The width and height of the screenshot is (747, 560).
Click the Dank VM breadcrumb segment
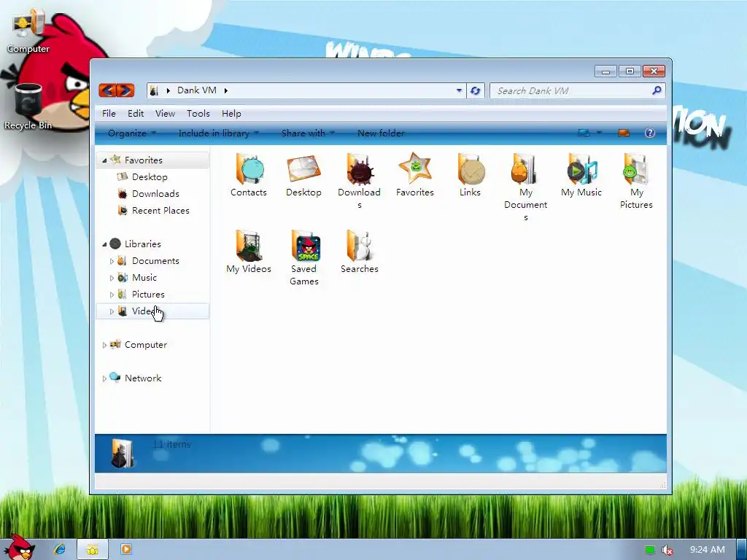[x=197, y=90]
